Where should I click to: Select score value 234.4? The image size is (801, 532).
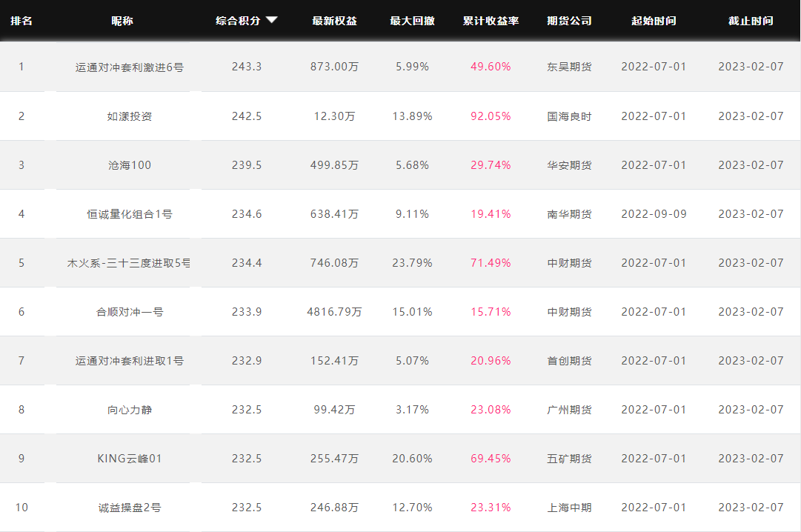pos(247,263)
